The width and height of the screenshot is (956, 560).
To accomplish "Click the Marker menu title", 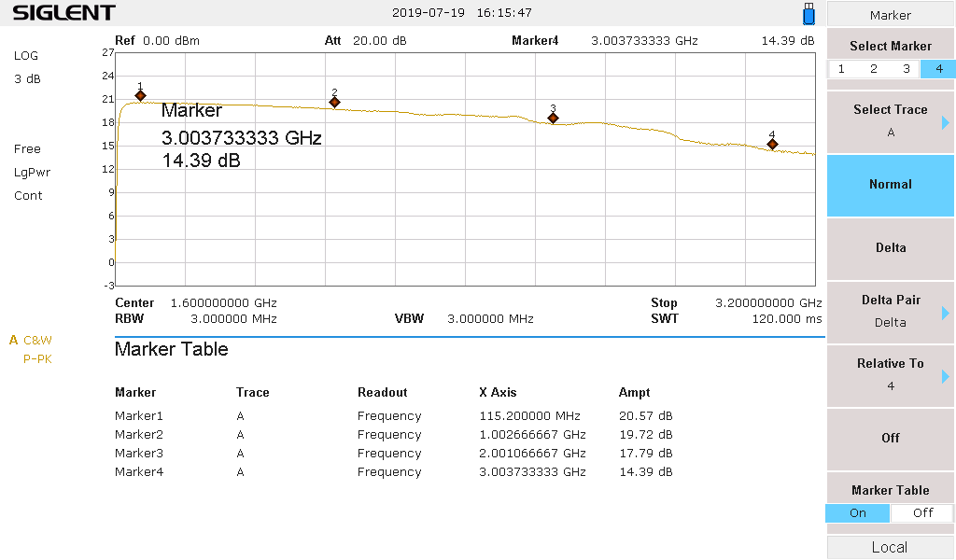I will (x=890, y=15).
